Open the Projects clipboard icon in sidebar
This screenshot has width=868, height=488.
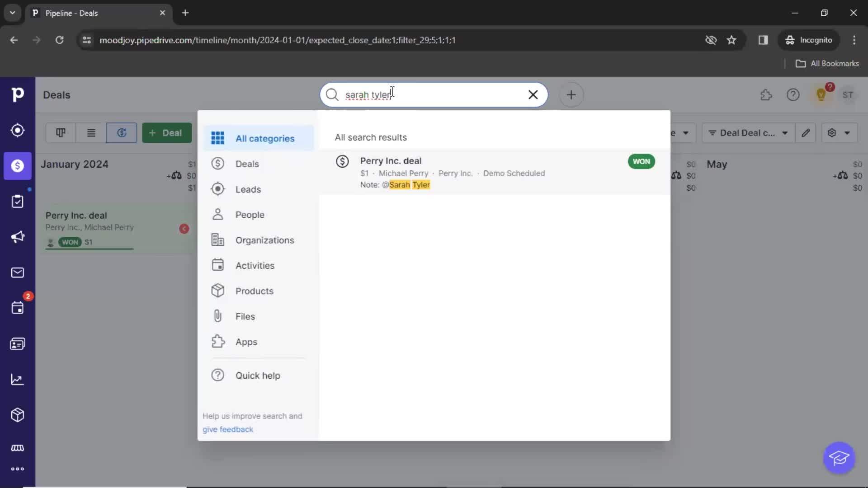(x=18, y=202)
